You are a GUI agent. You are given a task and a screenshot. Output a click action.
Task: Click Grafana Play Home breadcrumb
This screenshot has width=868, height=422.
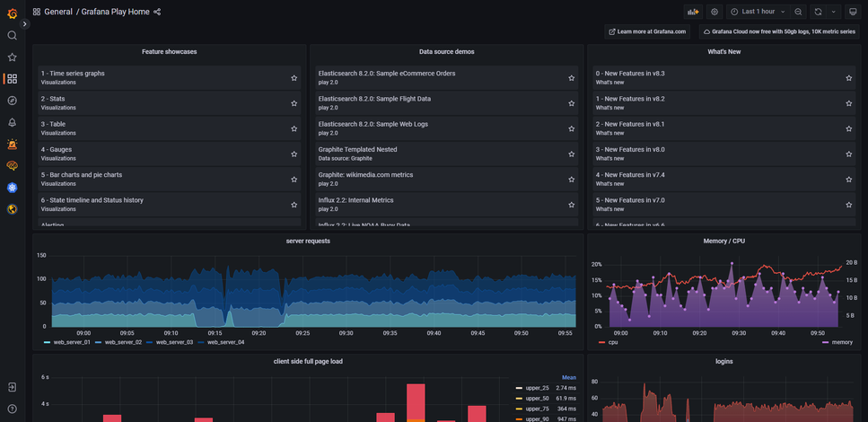115,12
